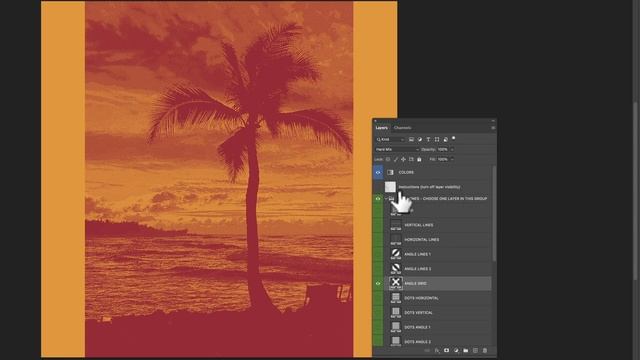The width and height of the screenshot is (640, 360).
Task: Add a layer mask
Action: [446, 351]
